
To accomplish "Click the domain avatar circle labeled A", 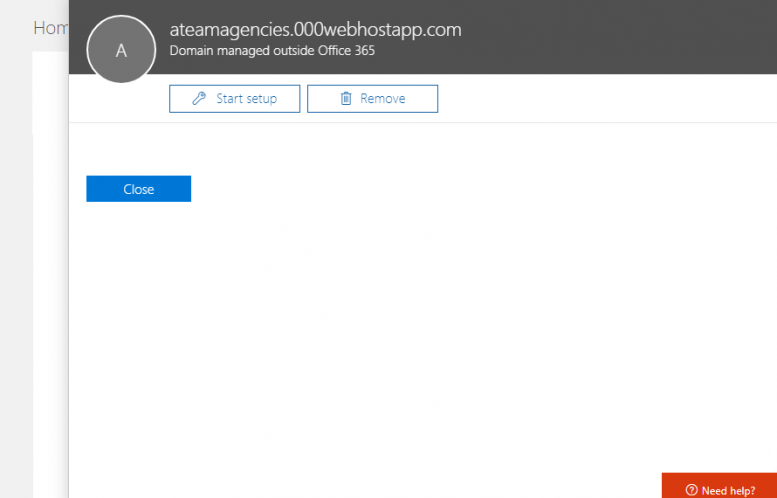I will tap(121, 50).
